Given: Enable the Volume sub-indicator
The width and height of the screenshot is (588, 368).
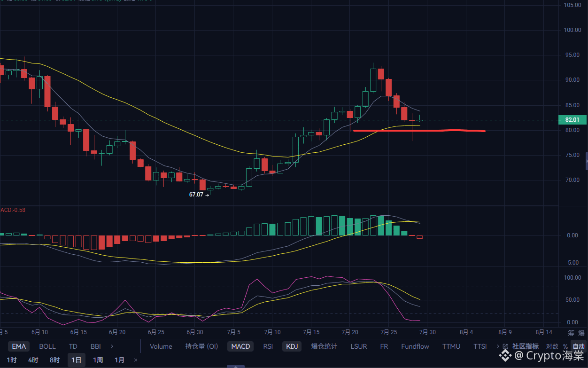Looking at the screenshot, I should [x=161, y=346].
